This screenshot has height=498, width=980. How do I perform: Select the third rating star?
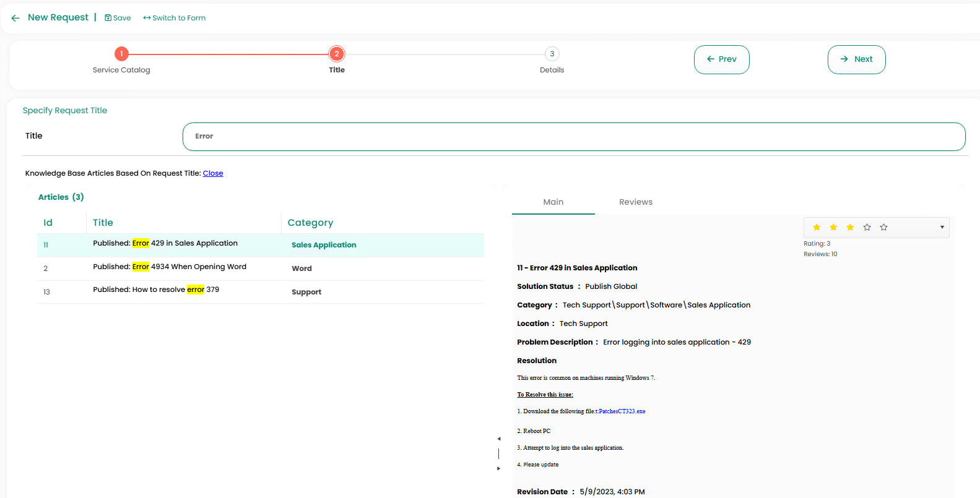click(x=850, y=228)
